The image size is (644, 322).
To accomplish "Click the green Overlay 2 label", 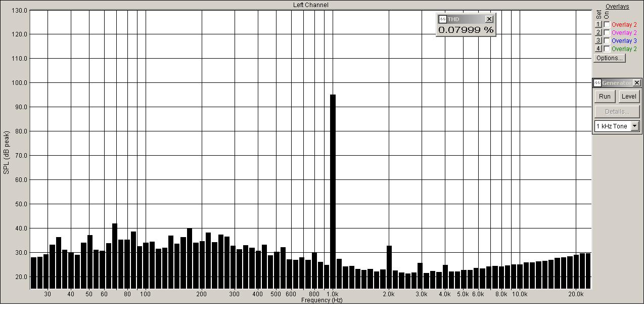I will click(624, 49).
